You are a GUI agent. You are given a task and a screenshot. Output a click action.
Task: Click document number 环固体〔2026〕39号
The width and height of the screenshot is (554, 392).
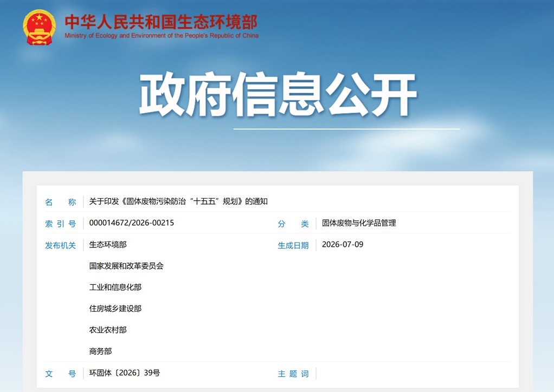tap(124, 373)
